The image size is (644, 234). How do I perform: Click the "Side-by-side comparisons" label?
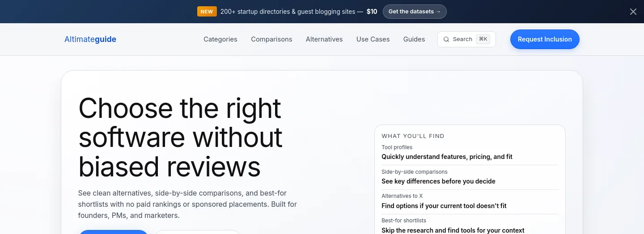(415, 172)
